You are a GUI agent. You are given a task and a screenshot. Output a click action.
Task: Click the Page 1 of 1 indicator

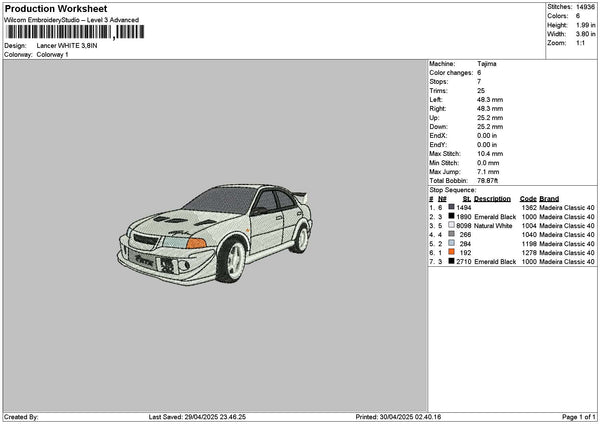coord(579,417)
